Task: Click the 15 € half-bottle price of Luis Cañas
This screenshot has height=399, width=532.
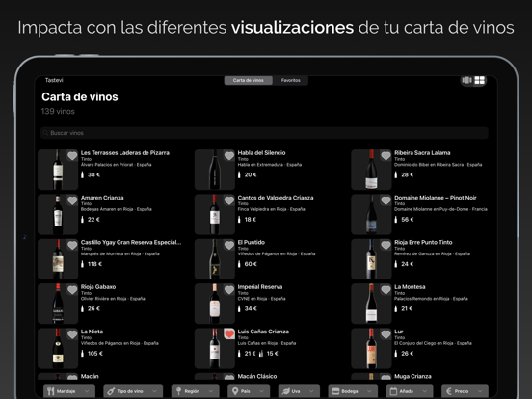Action: 272,353
